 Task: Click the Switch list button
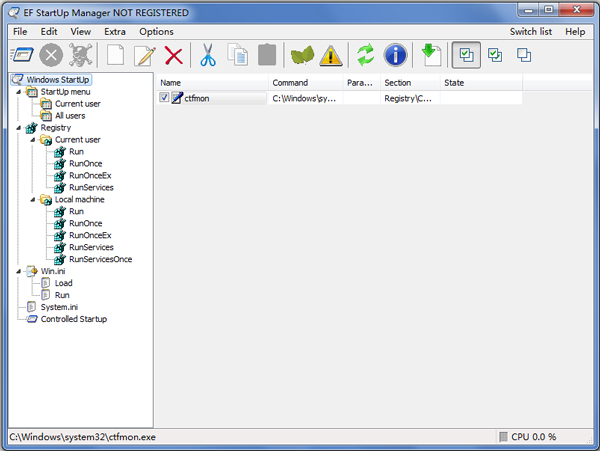coord(530,31)
